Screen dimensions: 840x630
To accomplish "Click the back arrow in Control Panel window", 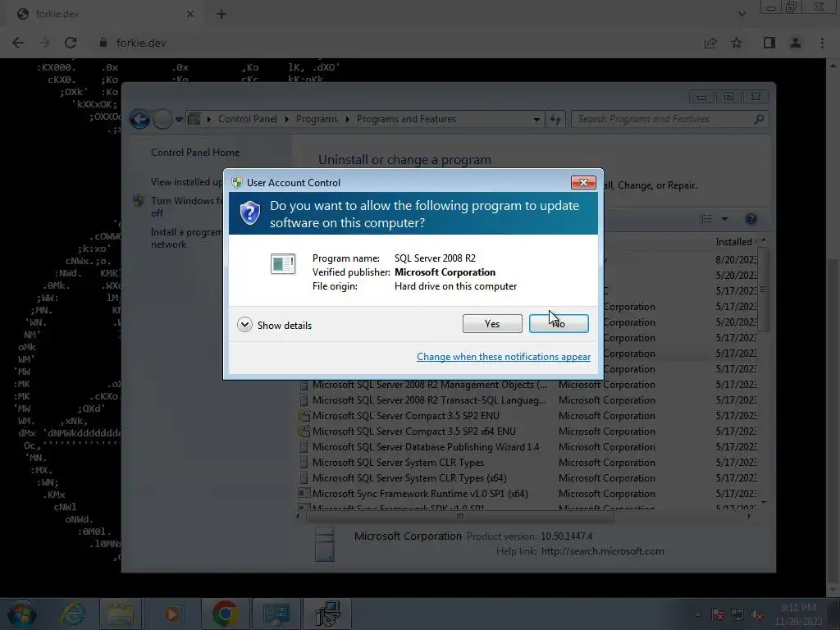I will tap(139, 119).
